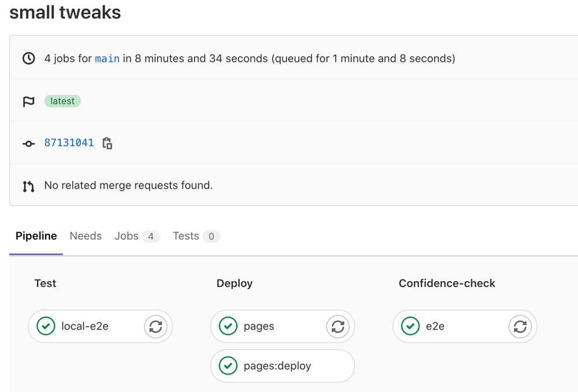This screenshot has height=392, width=578.
Task: Click the passed status icon for pages:deploy
Action: click(228, 366)
